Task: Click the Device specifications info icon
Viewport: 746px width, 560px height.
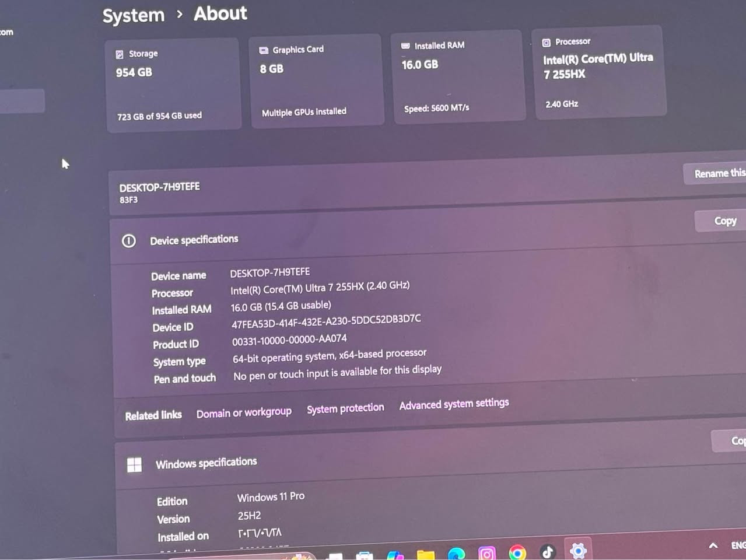Action: (x=129, y=241)
